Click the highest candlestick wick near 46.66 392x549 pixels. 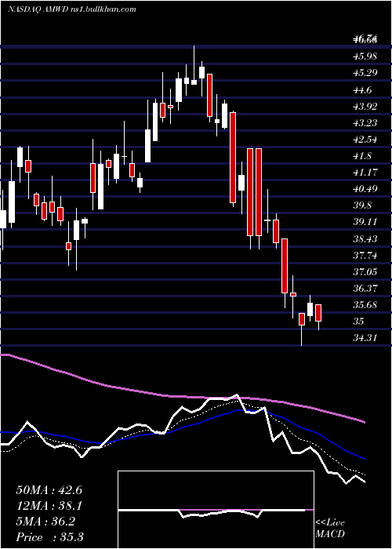click(x=194, y=65)
